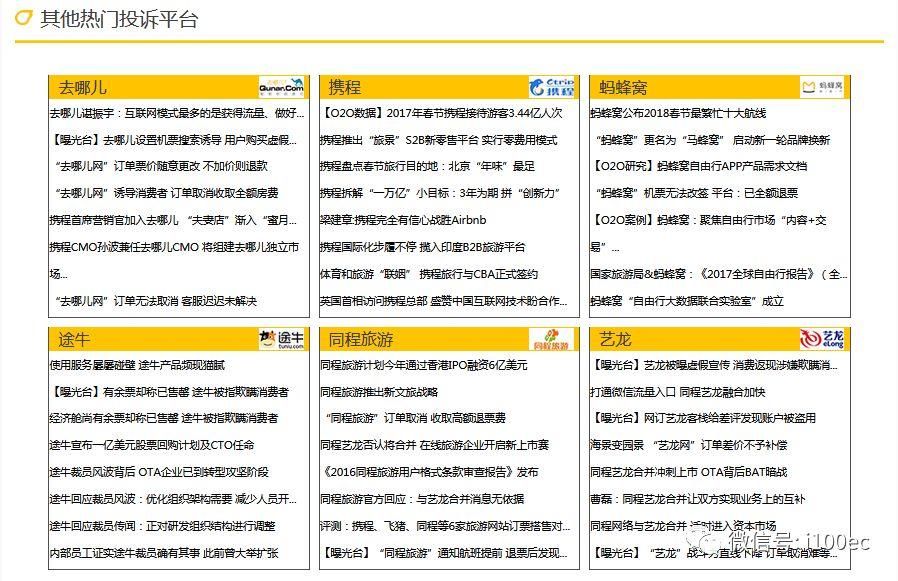Open 途牛回应裁员风波：优化组织架构 article
Viewport: 898px width, 581px height.
tap(173, 499)
